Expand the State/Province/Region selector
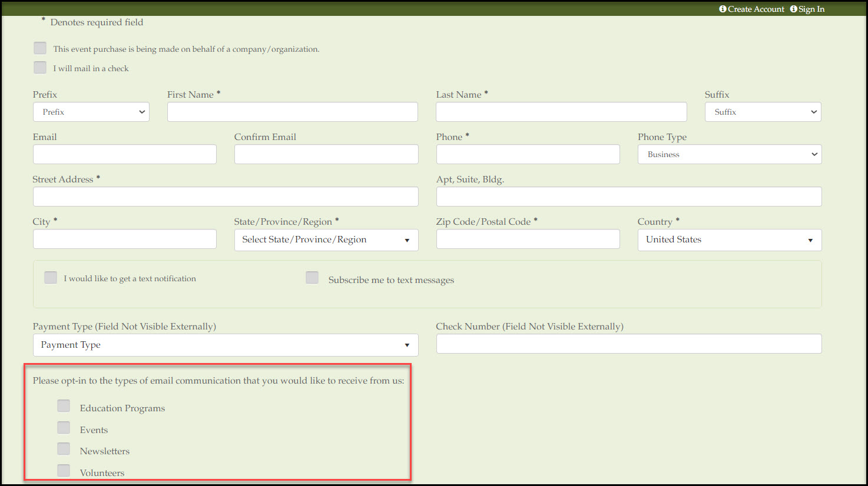 pos(326,240)
